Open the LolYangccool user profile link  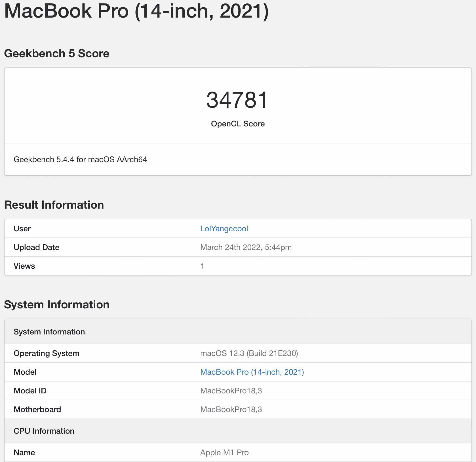pyautogui.click(x=224, y=229)
